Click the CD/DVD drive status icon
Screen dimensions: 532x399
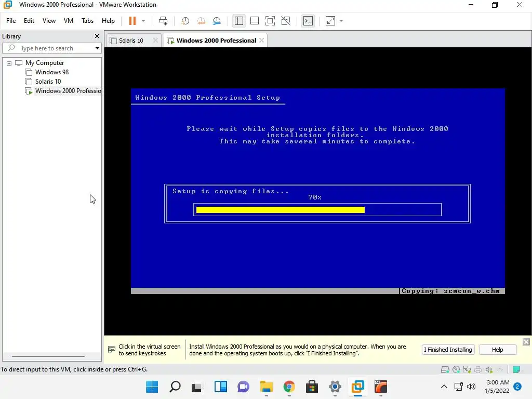(456, 369)
